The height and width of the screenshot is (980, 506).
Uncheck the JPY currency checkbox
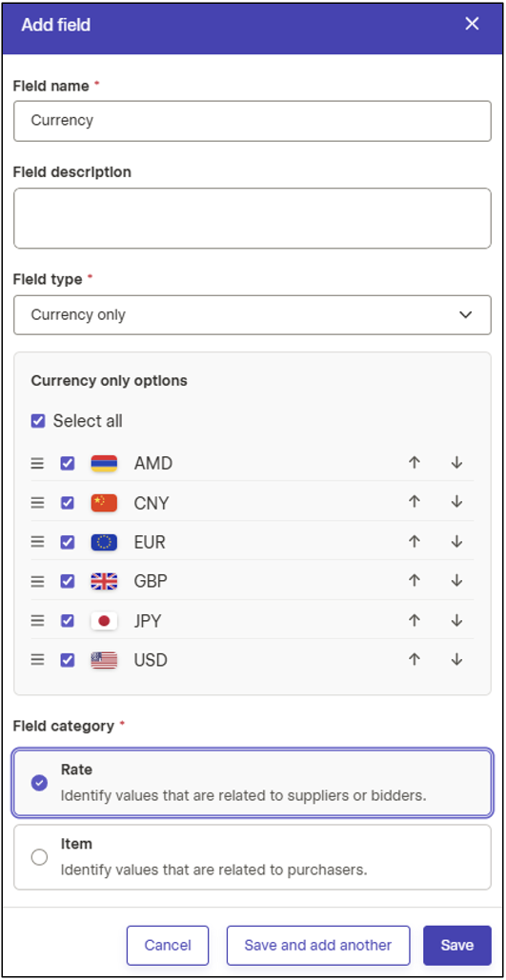68,621
